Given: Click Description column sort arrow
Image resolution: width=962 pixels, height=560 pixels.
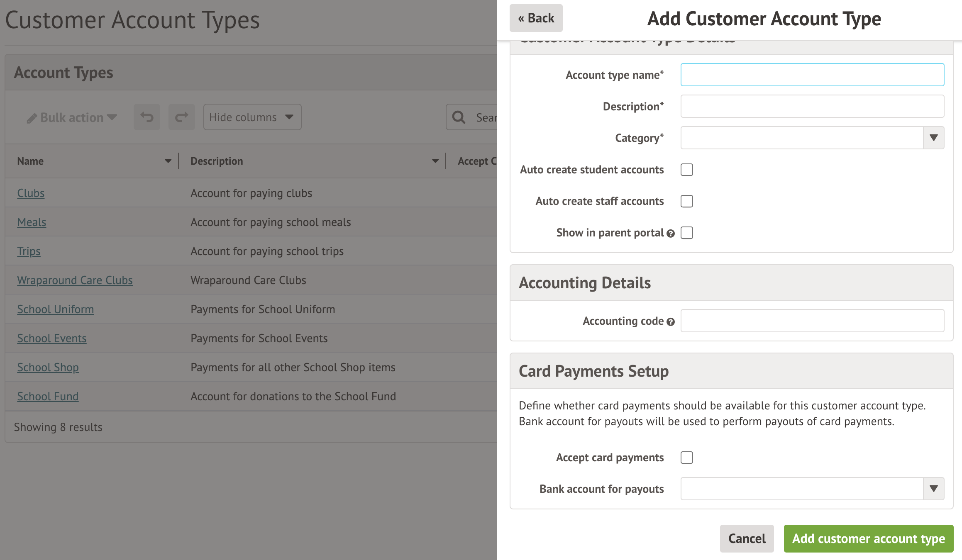Looking at the screenshot, I should pyautogui.click(x=435, y=161).
